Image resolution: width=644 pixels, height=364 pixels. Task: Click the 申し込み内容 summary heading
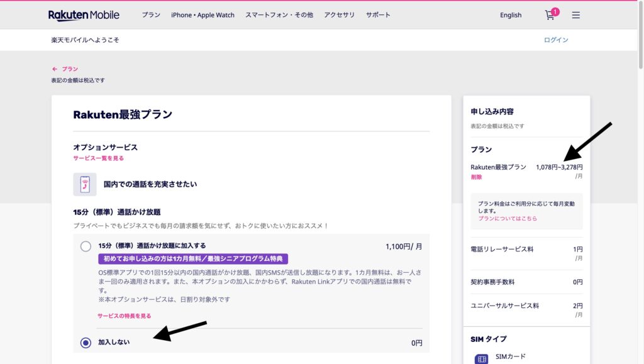pyautogui.click(x=492, y=112)
